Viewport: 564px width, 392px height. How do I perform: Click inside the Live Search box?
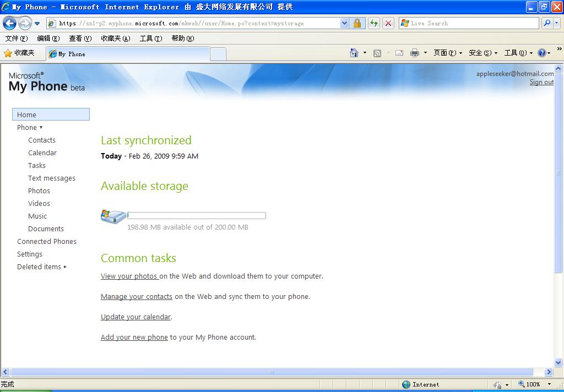tap(468, 23)
